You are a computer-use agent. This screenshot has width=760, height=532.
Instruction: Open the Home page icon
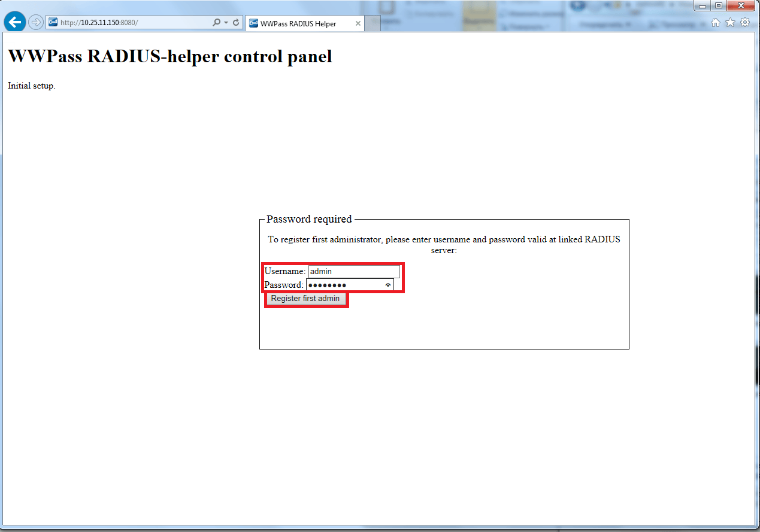point(715,23)
